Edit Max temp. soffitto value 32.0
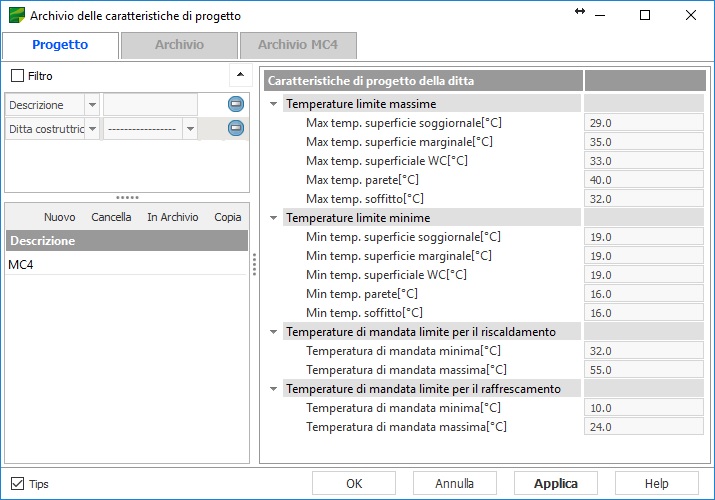The height and width of the screenshot is (500, 715). tap(643, 199)
